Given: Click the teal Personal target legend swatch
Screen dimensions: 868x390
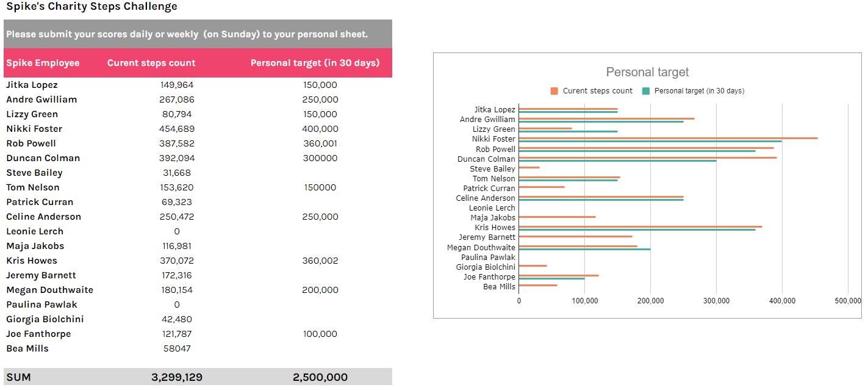Looking at the screenshot, I should pyautogui.click(x=645, y=91).
